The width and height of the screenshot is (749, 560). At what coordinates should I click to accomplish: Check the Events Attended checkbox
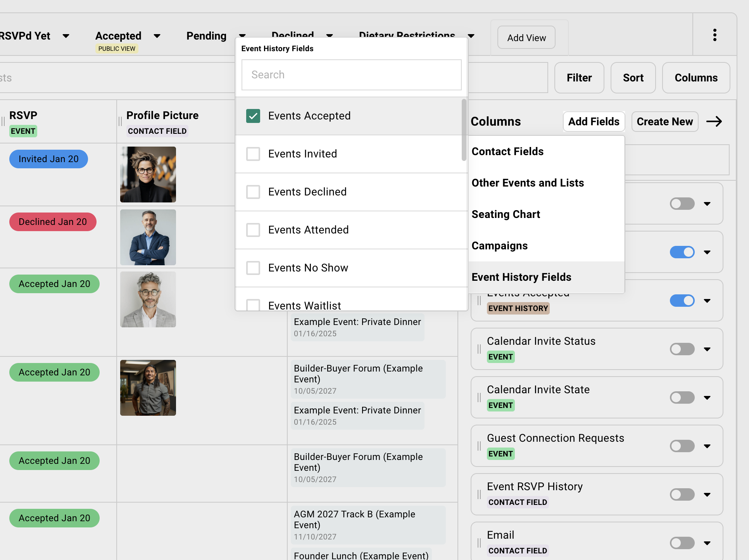tap(253, 230)
